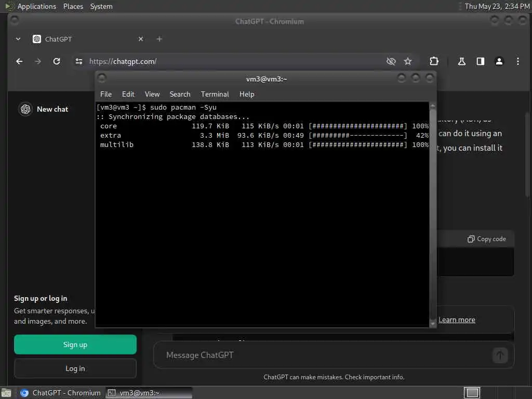This screenshot has height=399, width=532.
Task: Open the Terminal menu
Action: (x=215, y=95)
